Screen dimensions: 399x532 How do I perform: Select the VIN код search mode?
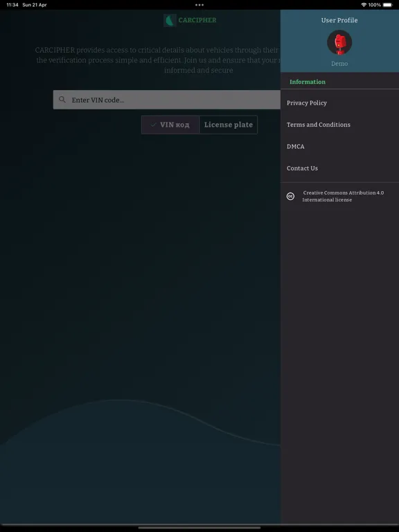170,125
